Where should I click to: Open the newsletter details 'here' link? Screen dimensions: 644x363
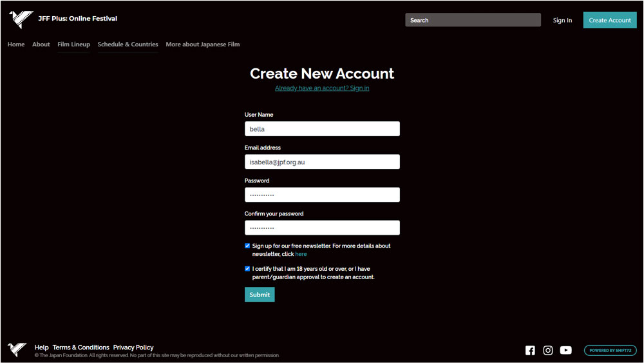point(301,254)
